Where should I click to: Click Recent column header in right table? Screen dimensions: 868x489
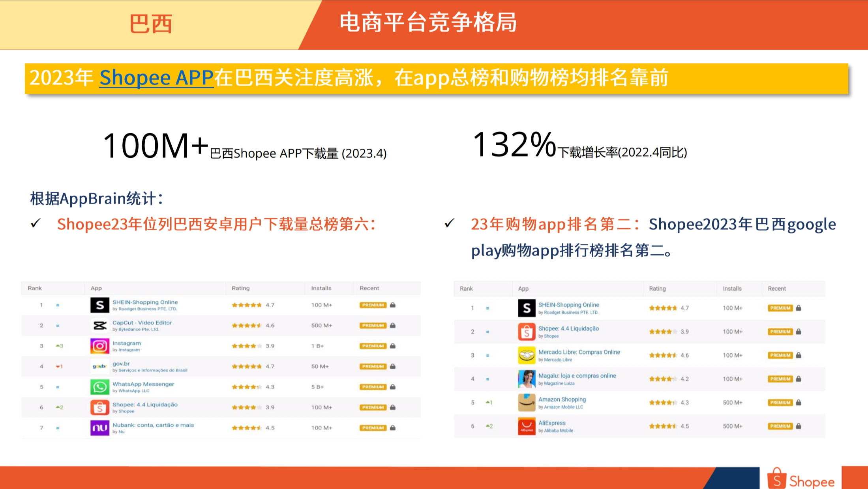[x=777, y=289]
